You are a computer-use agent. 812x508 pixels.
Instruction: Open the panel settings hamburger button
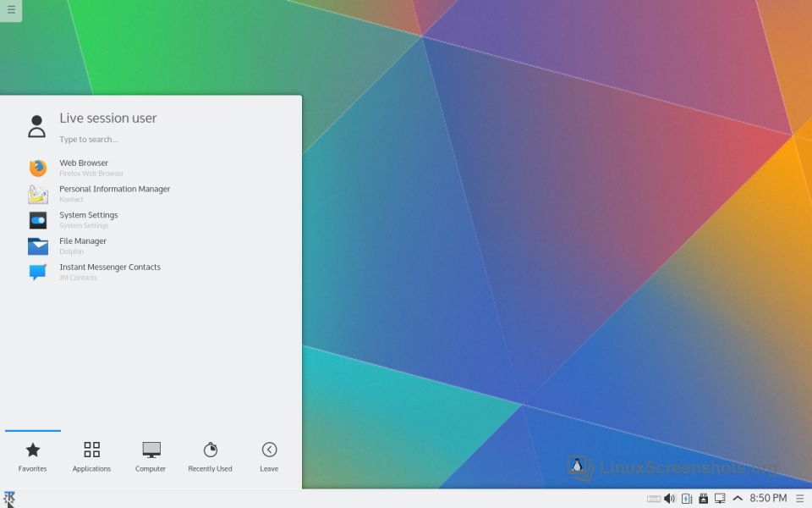pos(800,499)
